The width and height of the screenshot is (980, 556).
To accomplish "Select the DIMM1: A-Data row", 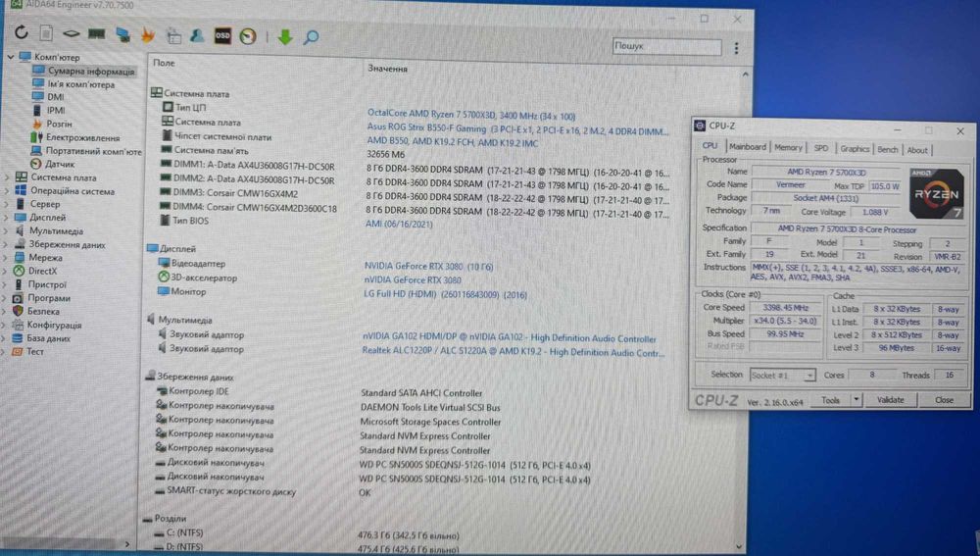I will [413, 168].
